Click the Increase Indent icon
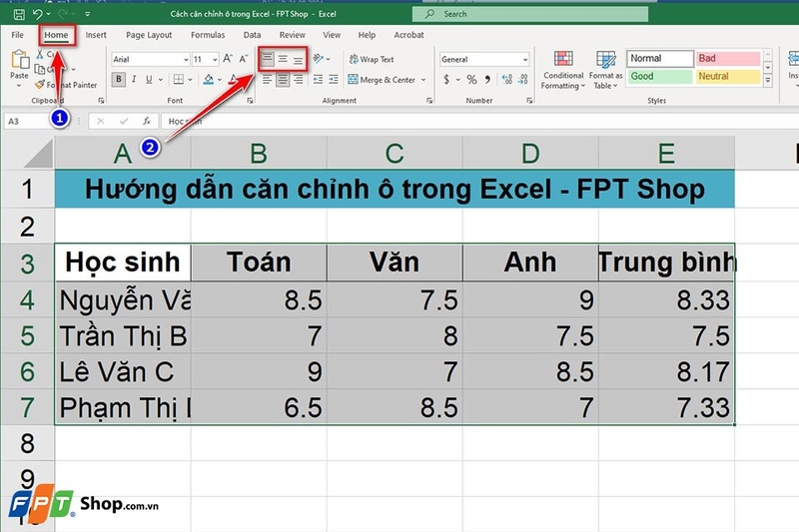This screenshot has width=799, height=532. tap(334, 80)
